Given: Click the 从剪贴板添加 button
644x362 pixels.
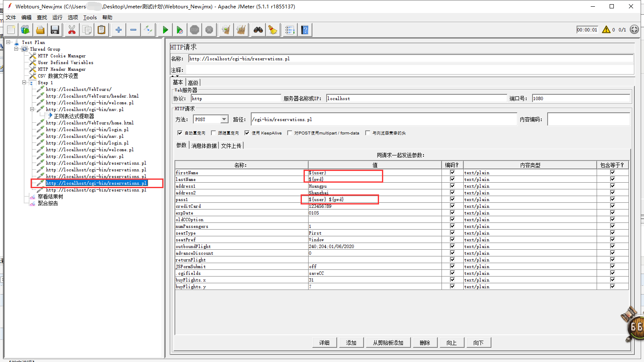Looking at the screenshot, I should click(x=388, y=343).
